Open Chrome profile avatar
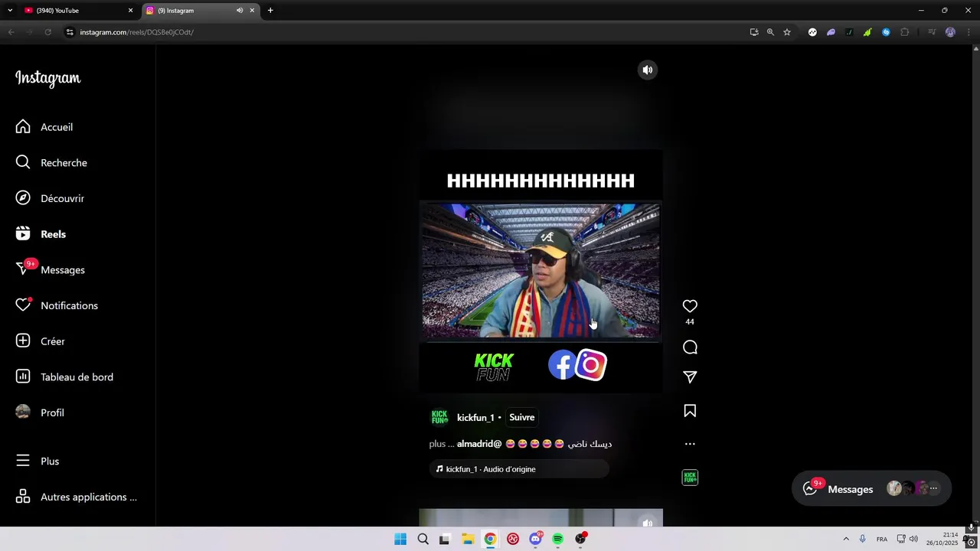Image resolution: width=980 pixels, height=551 pixels. [x=950, y=32]
